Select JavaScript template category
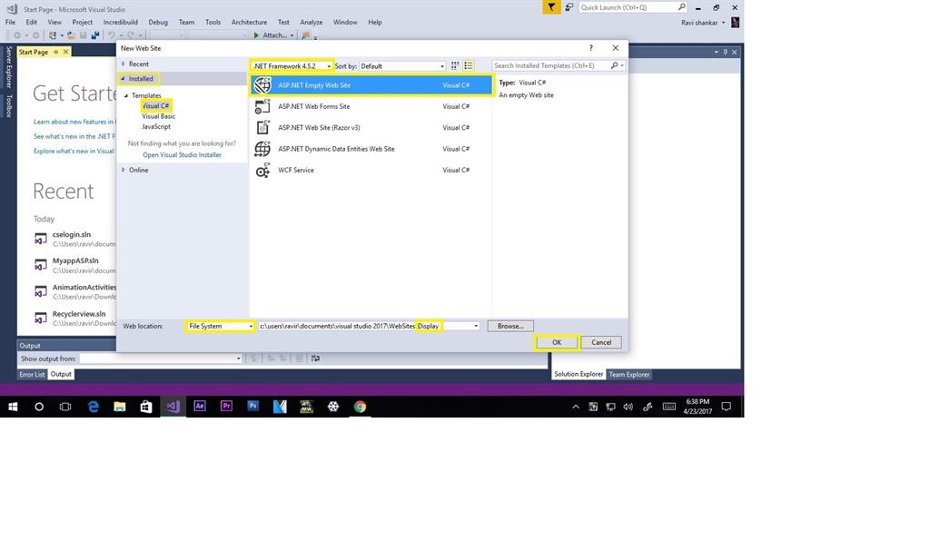This screenshot has width=930, height=560. [x=156, y=127]
